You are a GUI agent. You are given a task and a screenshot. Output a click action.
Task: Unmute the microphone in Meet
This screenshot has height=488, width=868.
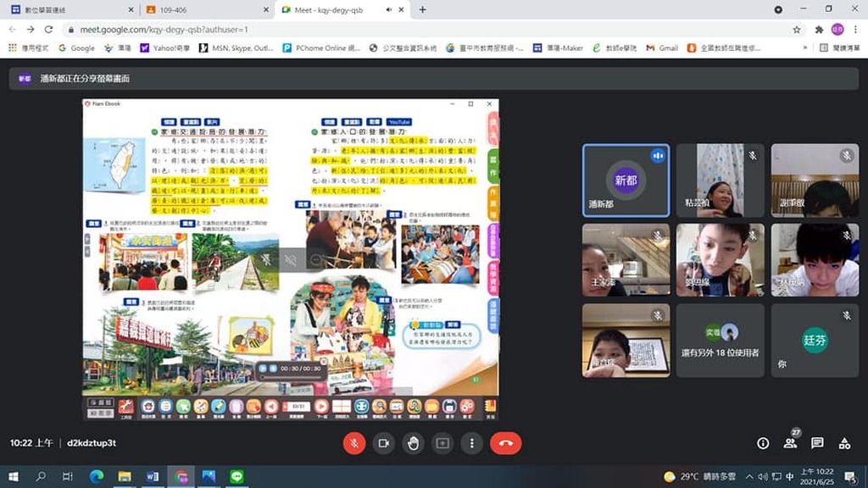tap(354, 443)
